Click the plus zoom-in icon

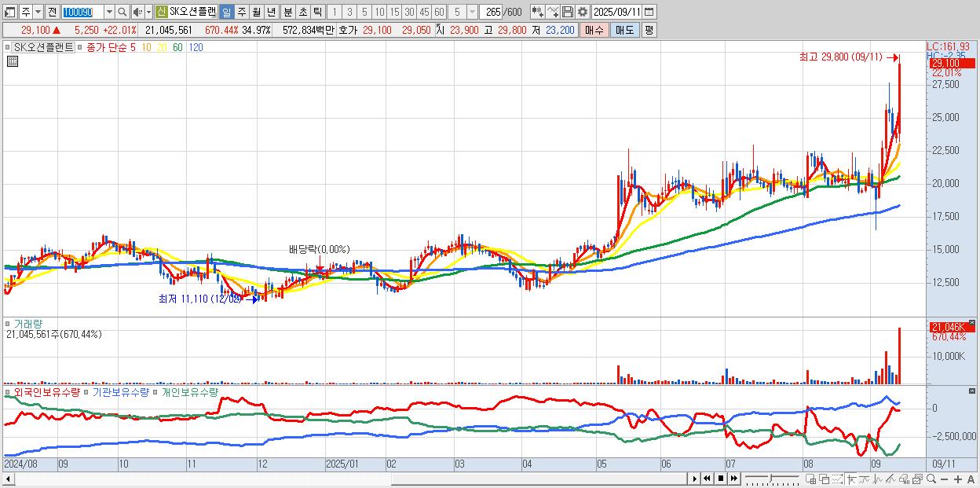pos(958,479)
